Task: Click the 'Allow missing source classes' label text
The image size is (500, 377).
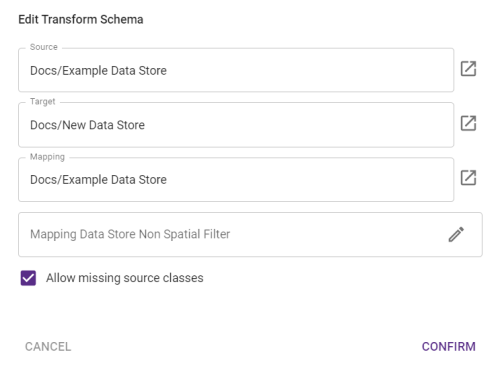Action: point(125,278)
